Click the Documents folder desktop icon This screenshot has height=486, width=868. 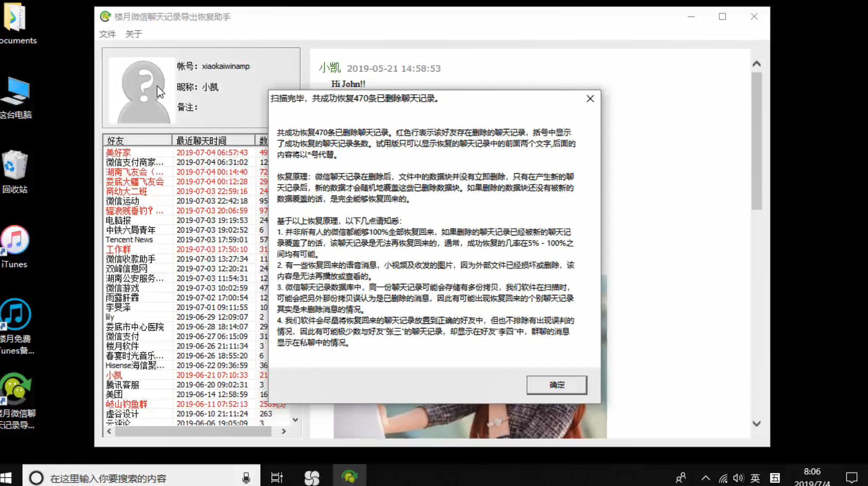[15, 17]
